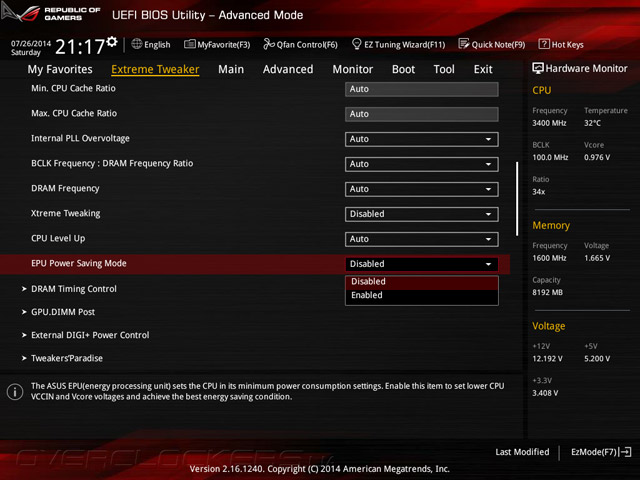Screen dimensions: 640x480
Task: Click the EPU Power Saving Mode label
Action: pyautogui.click(x=79, y=264)
